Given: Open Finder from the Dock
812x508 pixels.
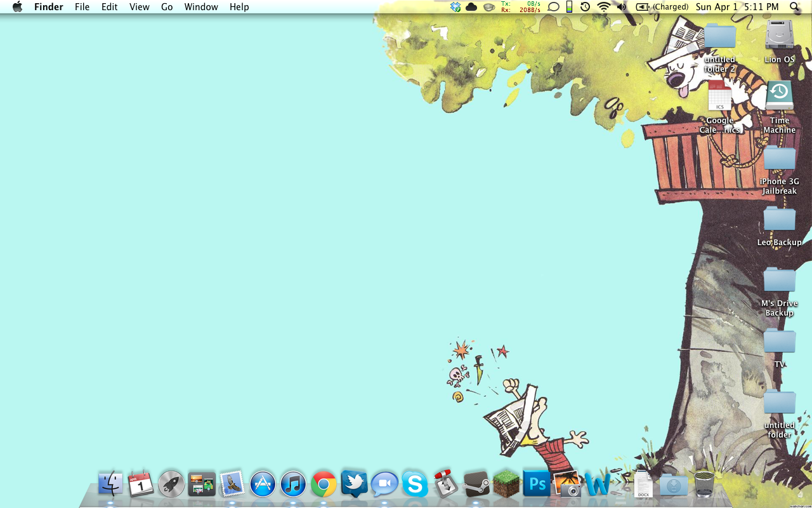Looking at the screenshot, I should click(110, 484).
